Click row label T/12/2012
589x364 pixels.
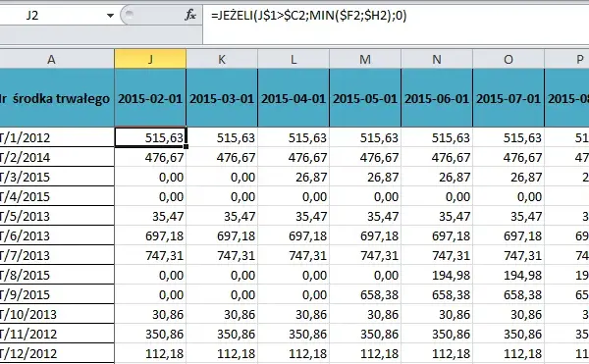57,353
